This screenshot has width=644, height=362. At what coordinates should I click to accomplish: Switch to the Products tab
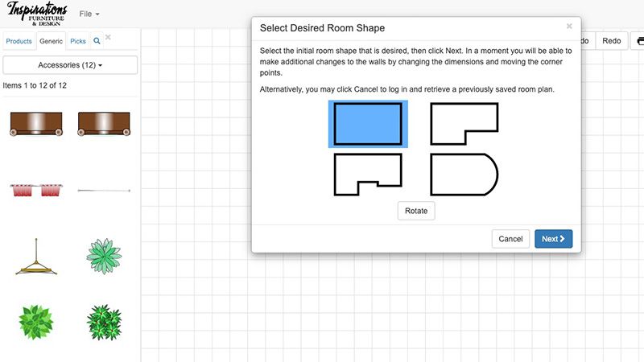click(19, 41)
